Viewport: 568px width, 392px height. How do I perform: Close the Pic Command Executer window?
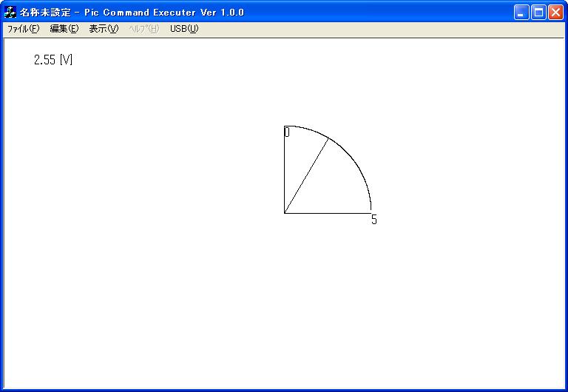[x=555, y=12]
